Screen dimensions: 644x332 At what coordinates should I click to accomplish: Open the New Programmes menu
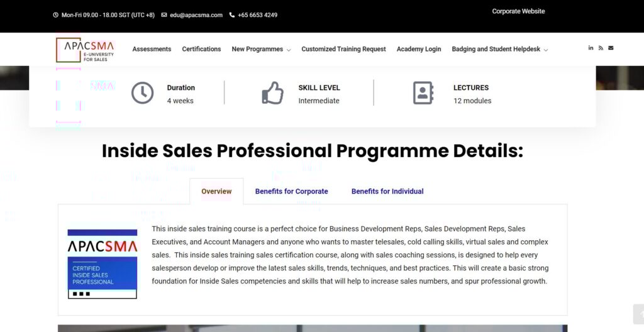coord(257,49)
